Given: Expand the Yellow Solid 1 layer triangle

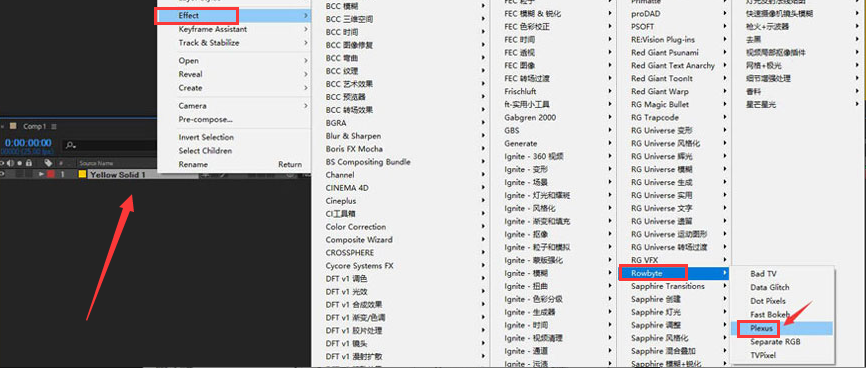Looking at the screenshot, I should click(41, 174).
